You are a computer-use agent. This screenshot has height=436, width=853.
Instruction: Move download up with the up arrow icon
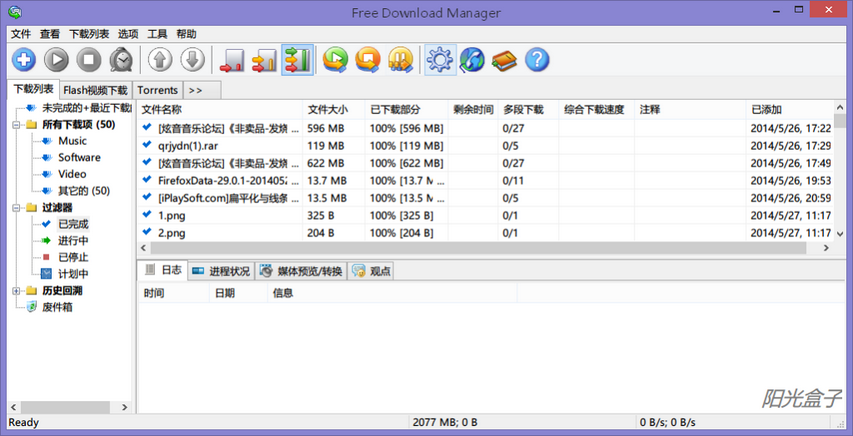pos(159,60)
